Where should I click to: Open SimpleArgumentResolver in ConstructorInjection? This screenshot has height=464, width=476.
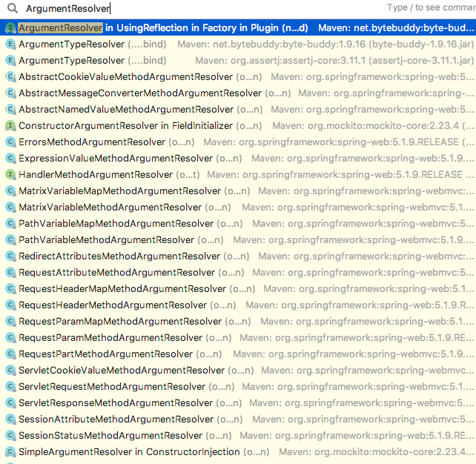point(238,452)
